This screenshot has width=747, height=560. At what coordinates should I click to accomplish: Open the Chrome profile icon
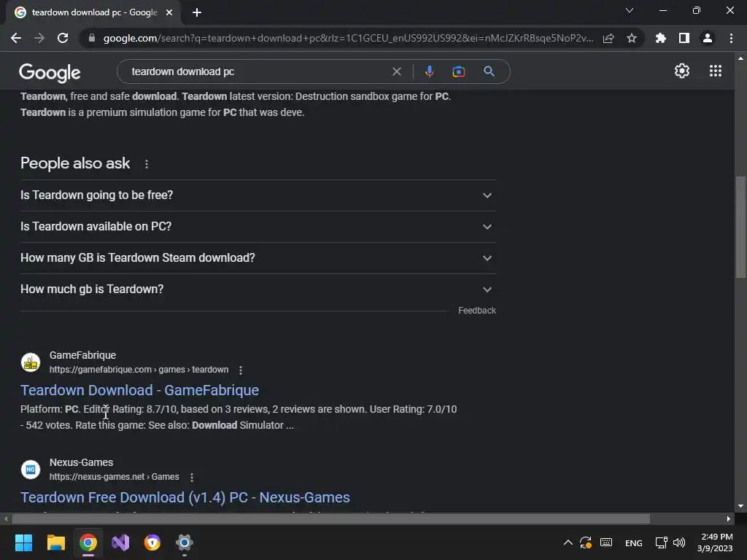click(708, 38)
